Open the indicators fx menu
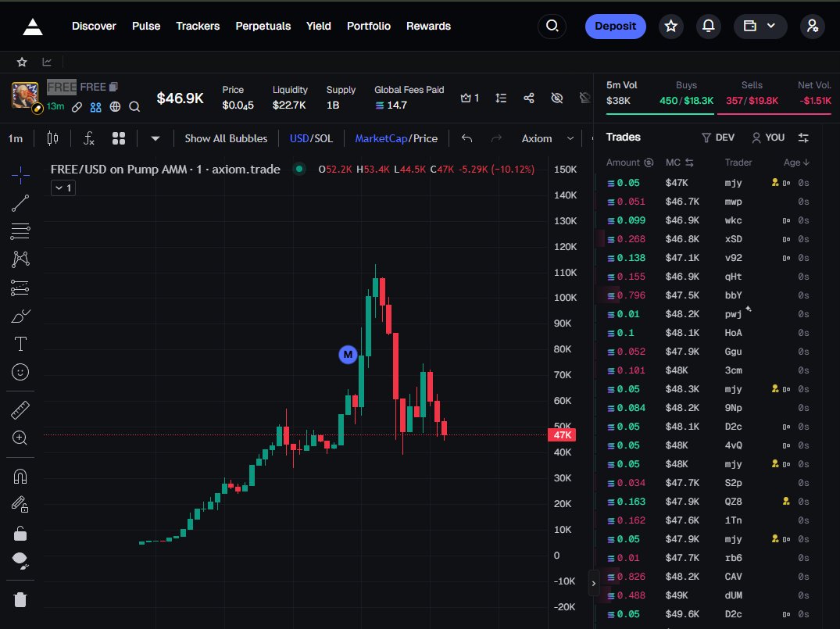The image size is (840, 629). (x=89, y=139)
